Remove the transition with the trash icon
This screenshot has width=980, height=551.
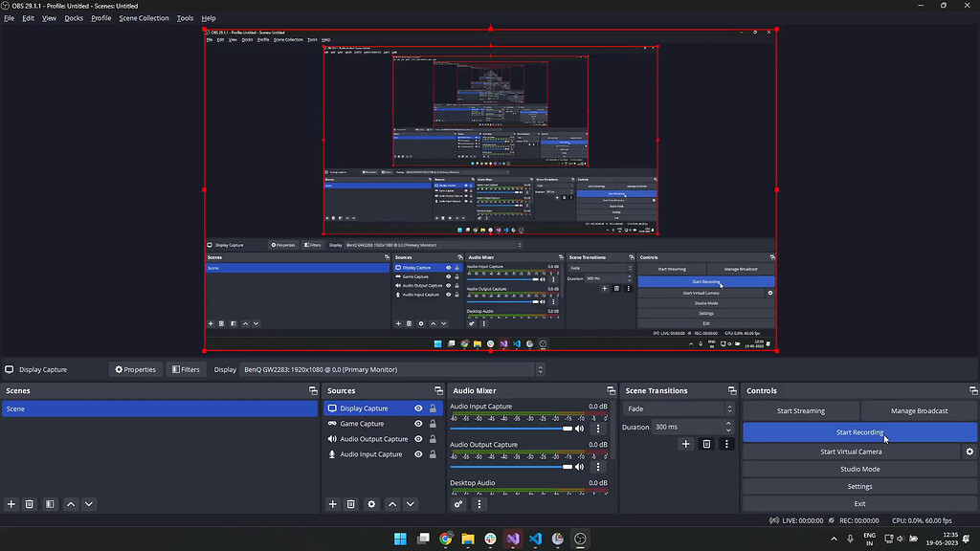click(706, 444)
